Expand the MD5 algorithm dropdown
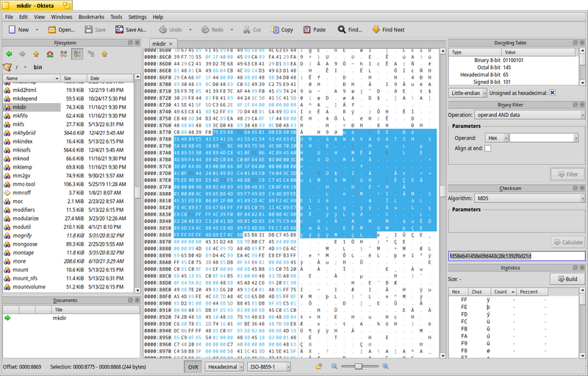Screen dimensions: 588x376 529,198
